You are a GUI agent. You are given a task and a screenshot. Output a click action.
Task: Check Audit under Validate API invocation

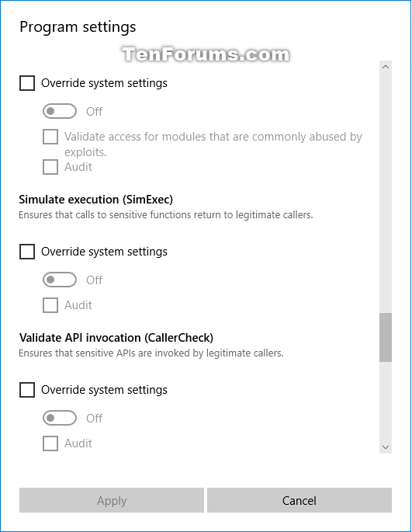50,443
